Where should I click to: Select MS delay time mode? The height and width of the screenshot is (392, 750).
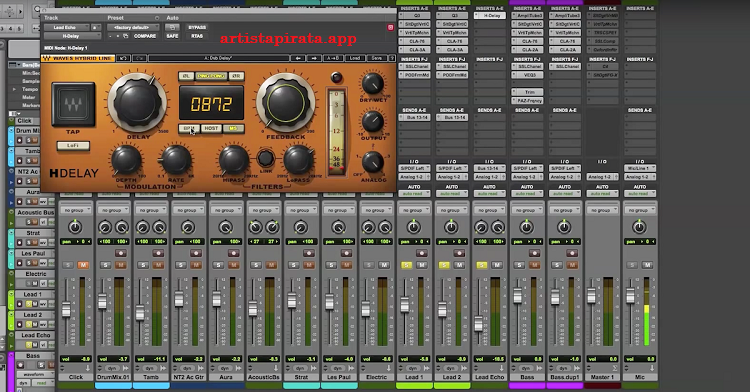[233, 129]
